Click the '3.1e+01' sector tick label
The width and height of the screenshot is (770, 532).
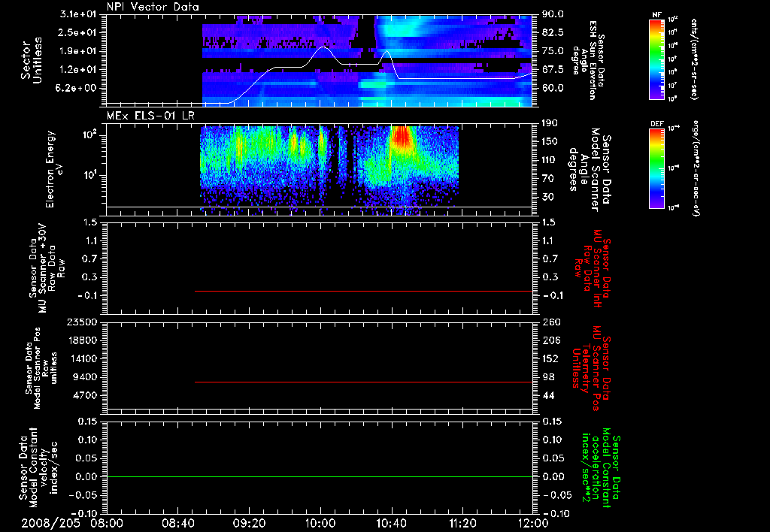point(77,14)
